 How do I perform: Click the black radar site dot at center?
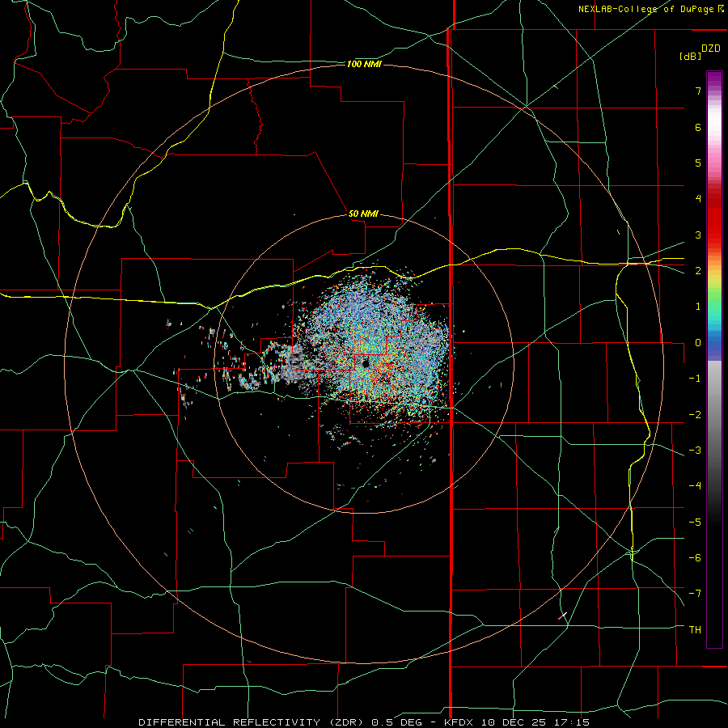click(x=366, y=363)
